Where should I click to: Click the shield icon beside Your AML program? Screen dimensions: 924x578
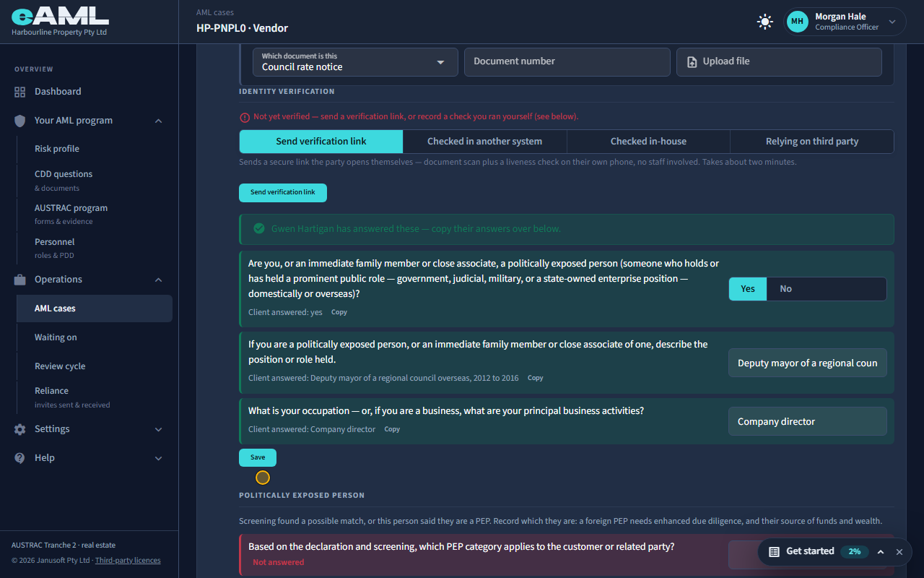tap(19, 121)
